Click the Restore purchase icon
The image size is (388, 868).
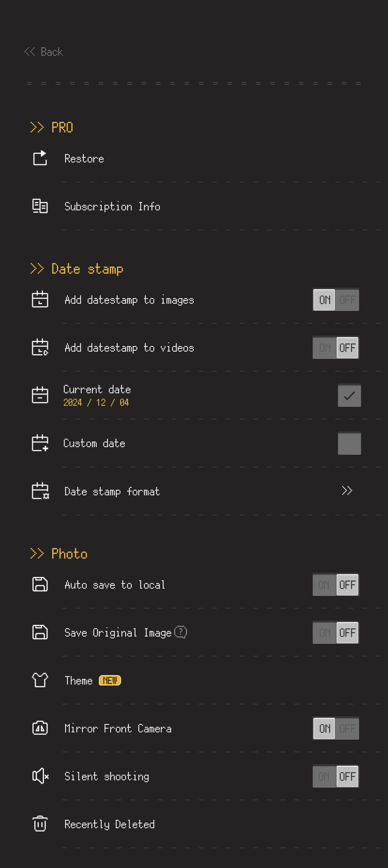click(x=40, y=158)
